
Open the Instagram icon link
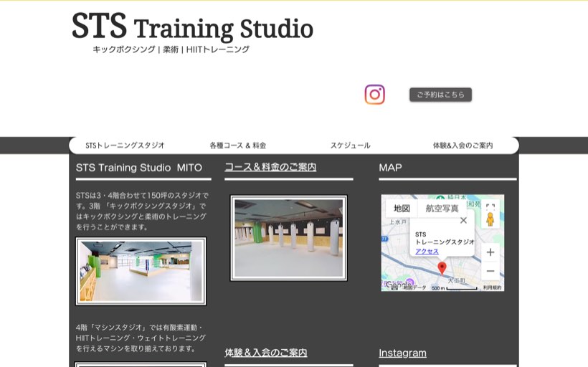374,95
